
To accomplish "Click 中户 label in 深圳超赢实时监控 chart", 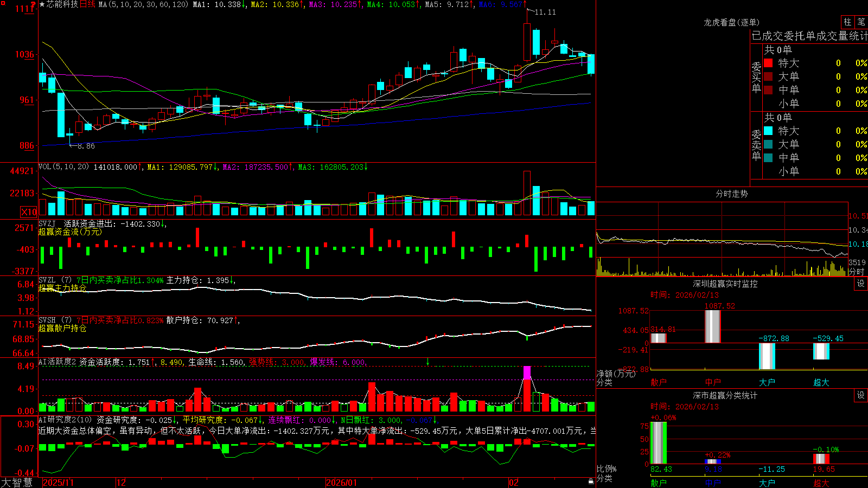I will pyautogui.click(x=713, y=382).
